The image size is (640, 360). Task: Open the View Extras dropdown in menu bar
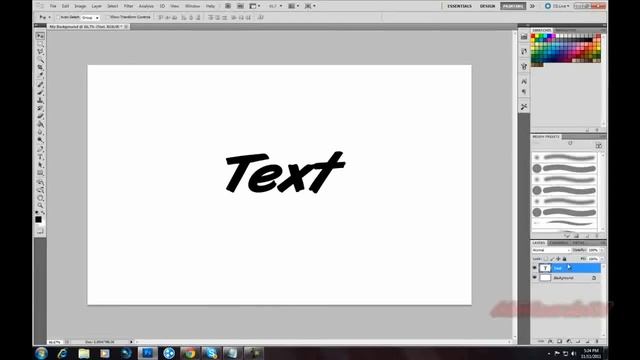[255, 6]
